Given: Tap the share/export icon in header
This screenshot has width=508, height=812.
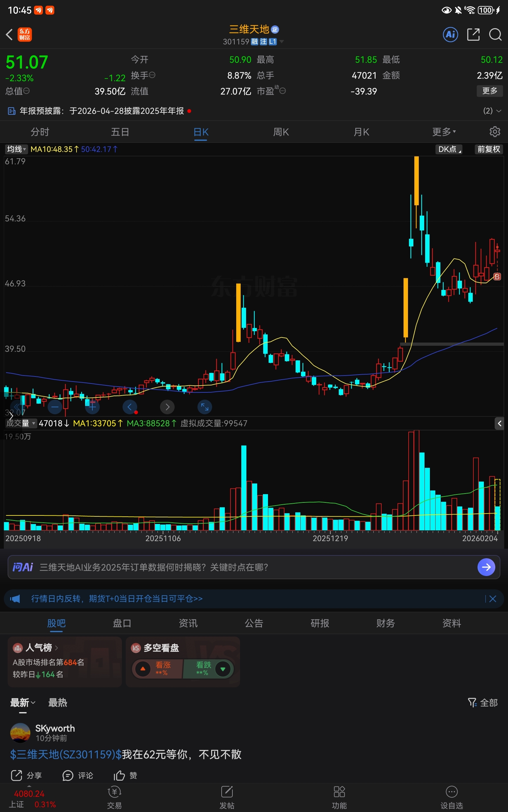Looking at the screenshot, I should [473, 34].
